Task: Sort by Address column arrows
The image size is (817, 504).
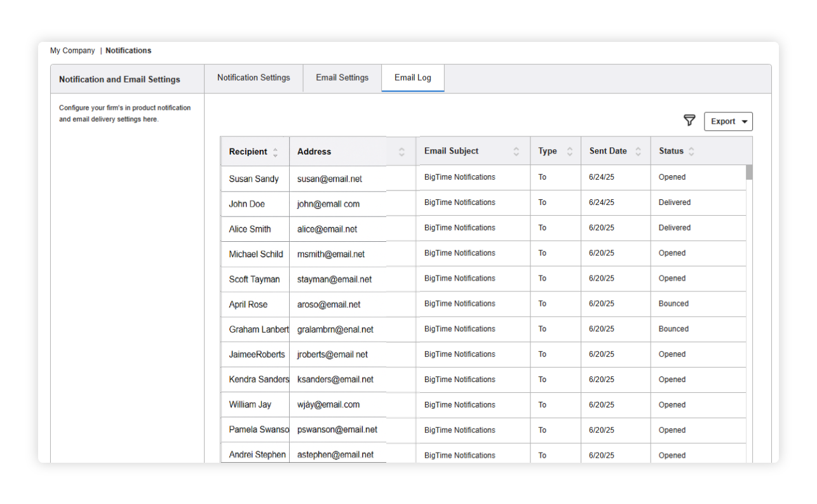Action: (x=402, y=152)
